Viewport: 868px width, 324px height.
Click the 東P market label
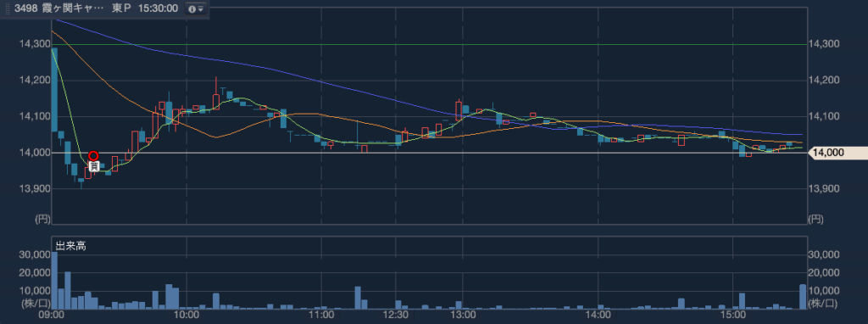122,8
